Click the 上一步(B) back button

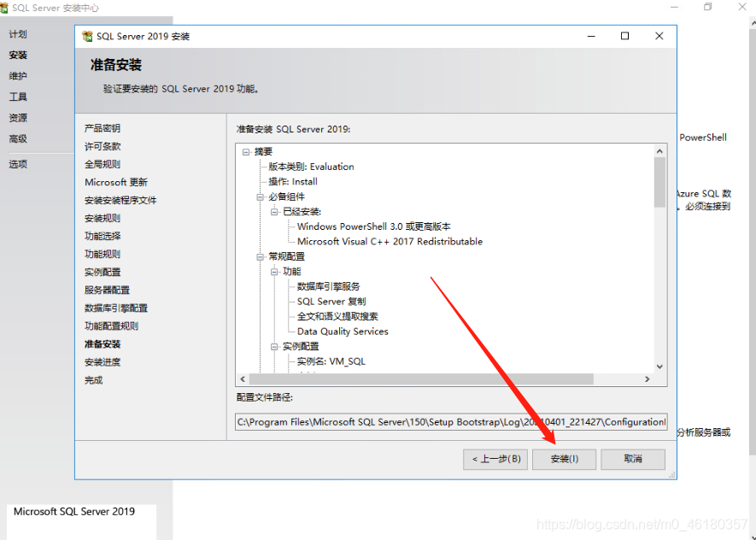pos(495,459)
